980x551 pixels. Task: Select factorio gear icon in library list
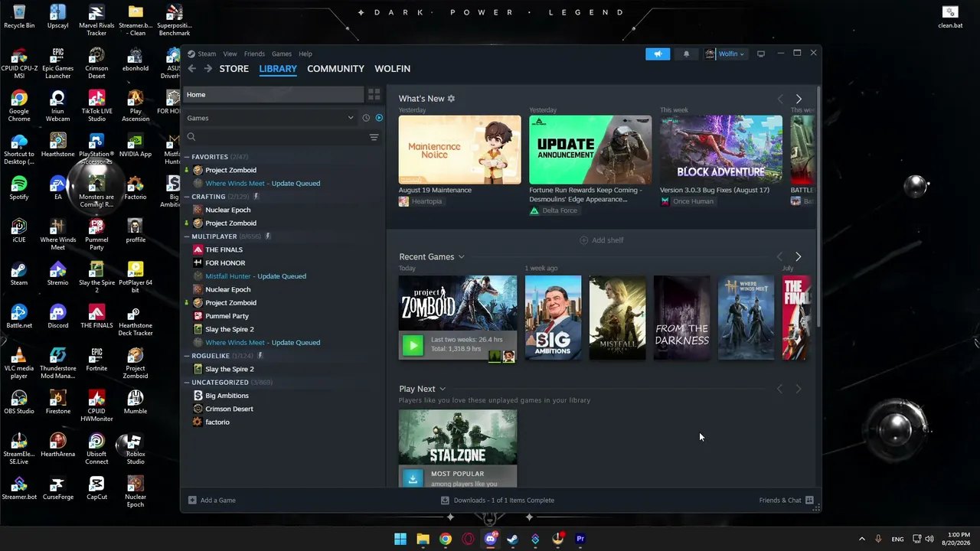click(198, 422)
